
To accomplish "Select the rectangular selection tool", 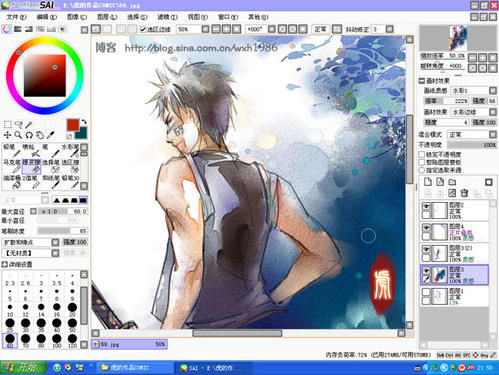I will click(7, 125).
